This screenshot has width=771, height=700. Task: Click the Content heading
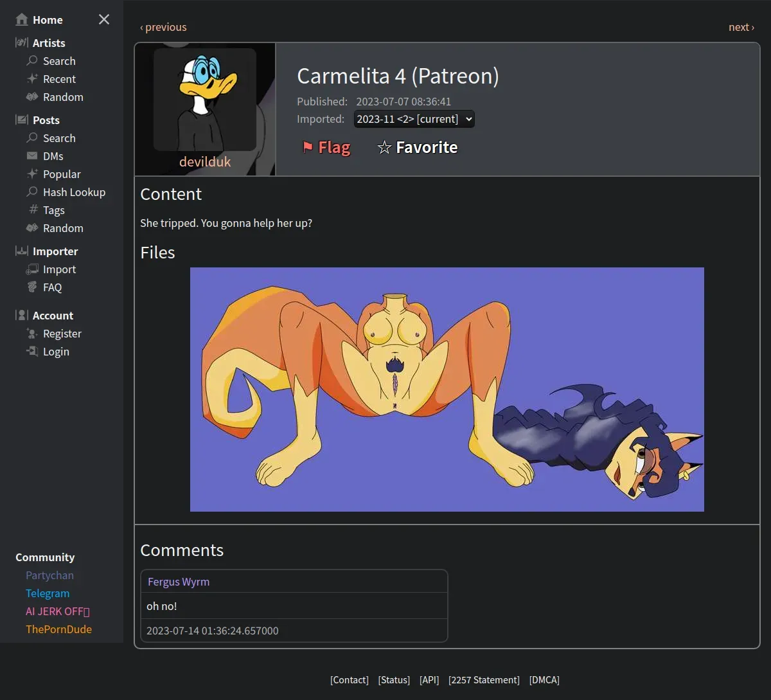pyautogui.click(x=171, y=194)
